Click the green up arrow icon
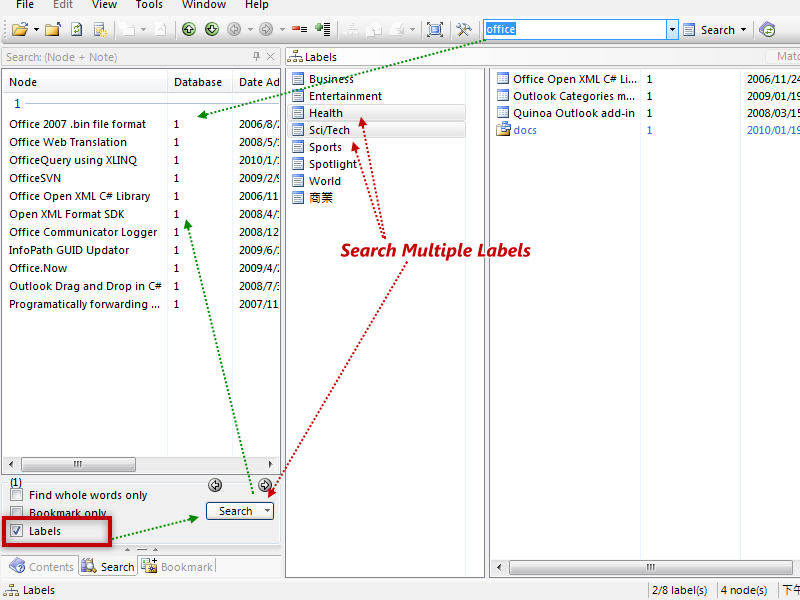 point(189,30)
